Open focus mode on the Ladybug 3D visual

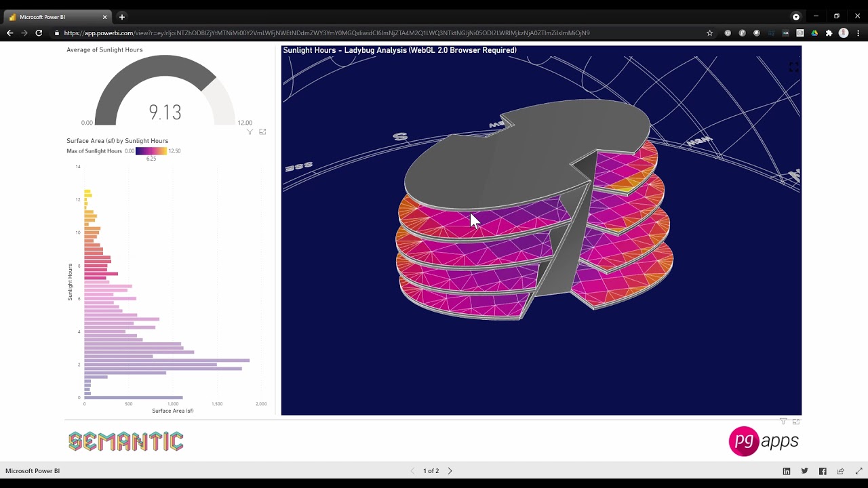(793, 66)
